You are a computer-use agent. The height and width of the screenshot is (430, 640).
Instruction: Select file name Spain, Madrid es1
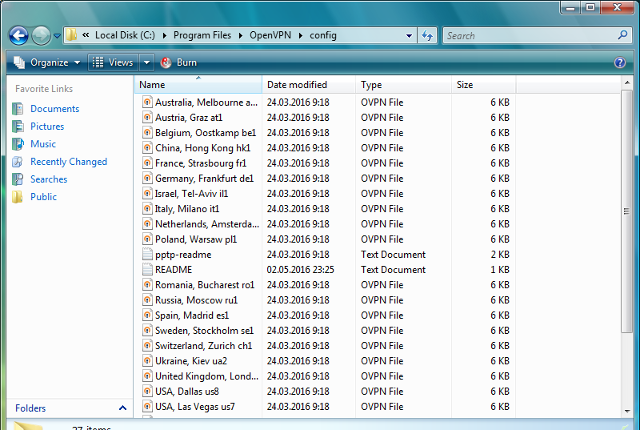click(192, 315)
